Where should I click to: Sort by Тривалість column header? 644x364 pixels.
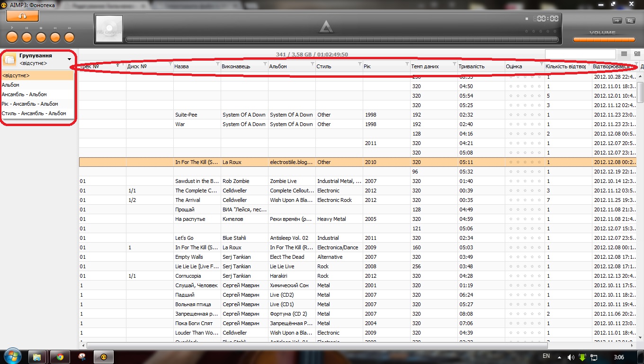(481, 66)
